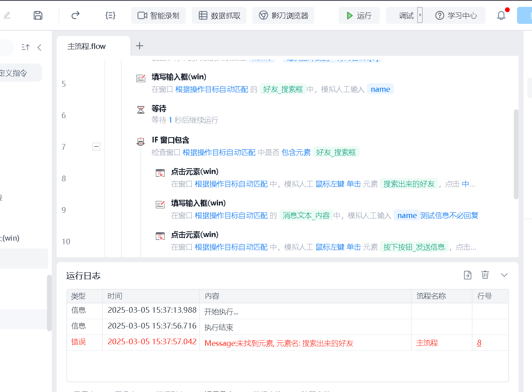Click the left panel vertical scrollbar
This screenshot has height=392, width=532.
point(49,303)
